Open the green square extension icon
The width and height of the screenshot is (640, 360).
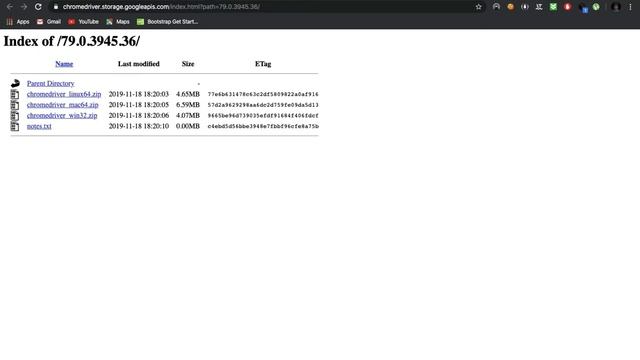click(x=553, y=7)
